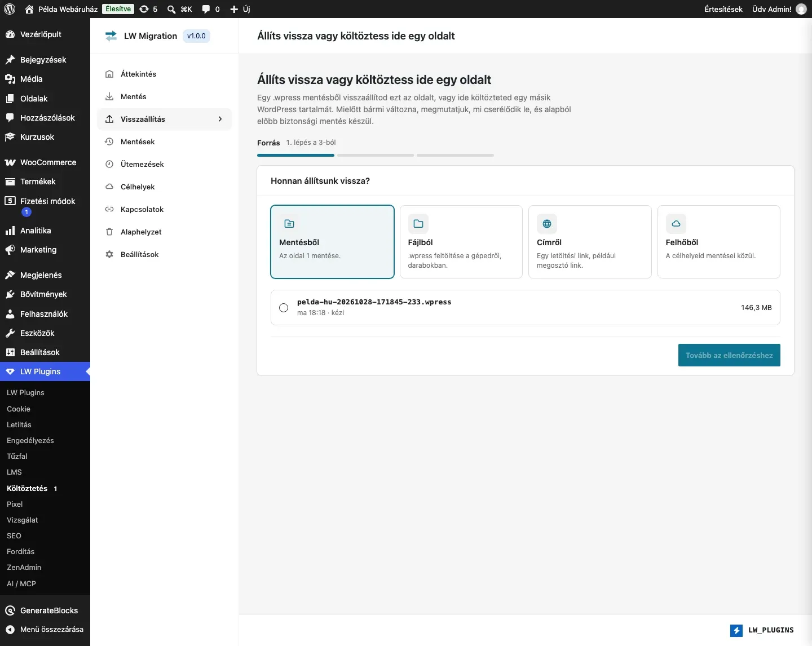
Task: Click the Élesítve status badge
Action: point(118,9)
